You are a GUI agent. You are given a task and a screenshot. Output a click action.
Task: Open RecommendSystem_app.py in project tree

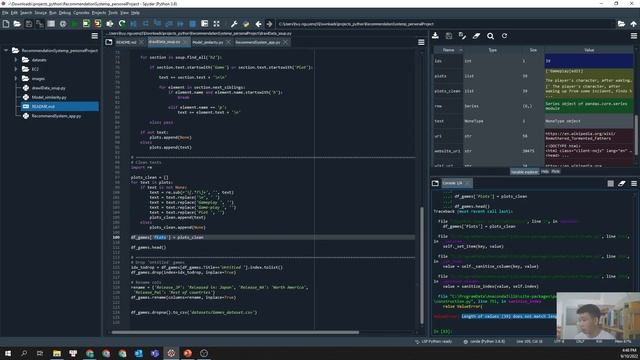[x=56, y=116]
